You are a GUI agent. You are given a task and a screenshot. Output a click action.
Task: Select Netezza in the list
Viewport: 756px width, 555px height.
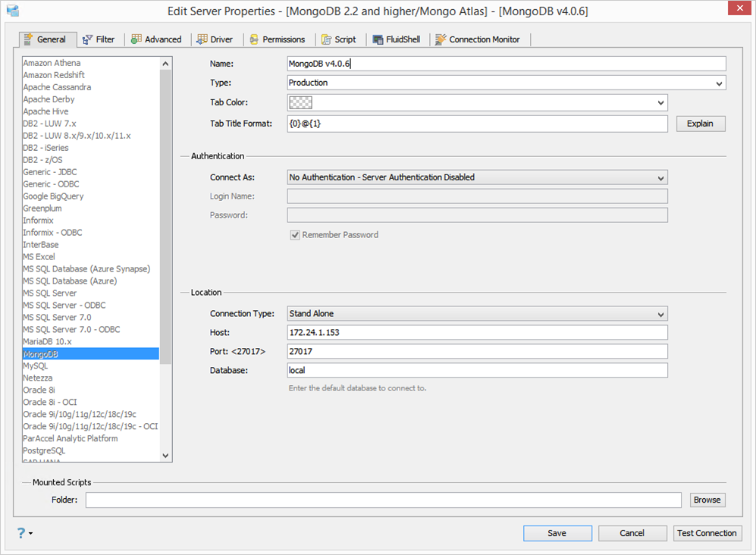91,378
